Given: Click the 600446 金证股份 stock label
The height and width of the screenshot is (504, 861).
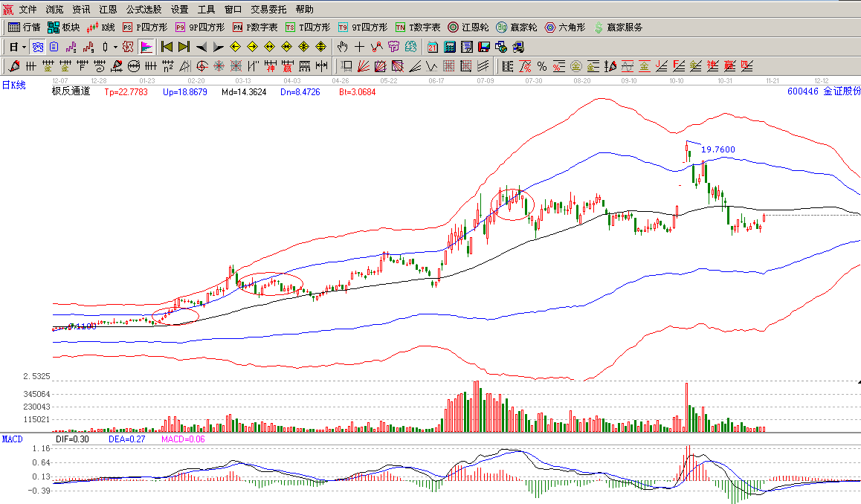Looking at the screenshot, I should [822, 91].
